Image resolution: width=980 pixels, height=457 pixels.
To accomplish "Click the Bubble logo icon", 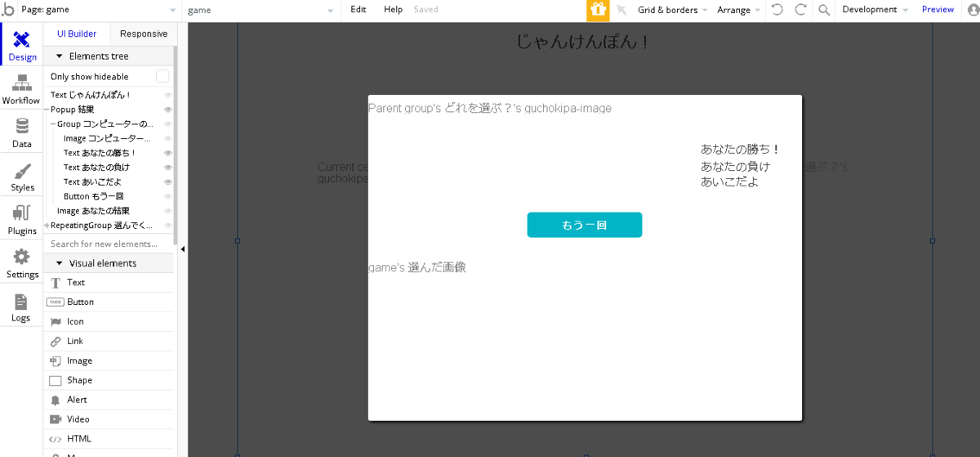I will [x=8, y=10].
